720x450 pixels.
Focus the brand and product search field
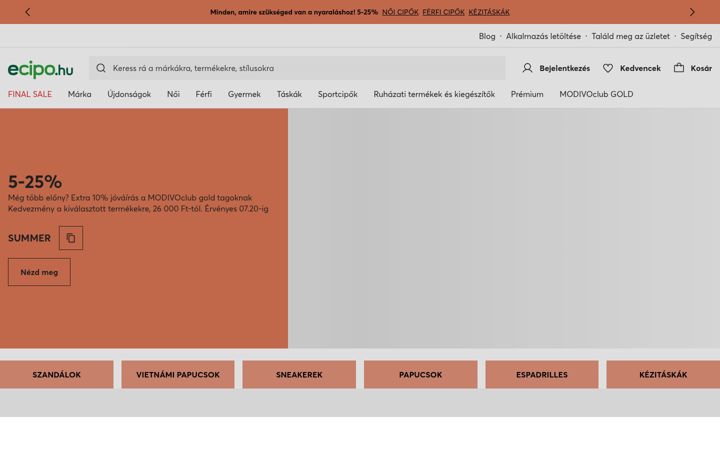coord(297,68)
